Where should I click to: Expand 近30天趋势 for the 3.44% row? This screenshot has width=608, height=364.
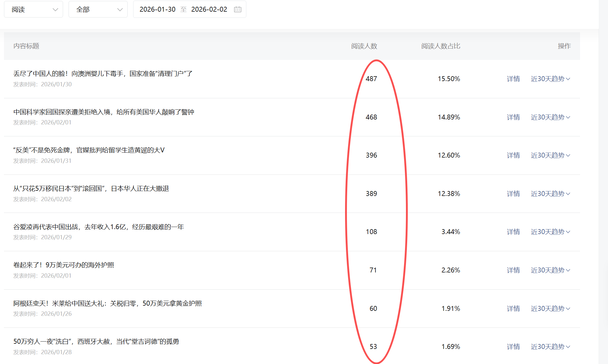click(x=550, y=232)
